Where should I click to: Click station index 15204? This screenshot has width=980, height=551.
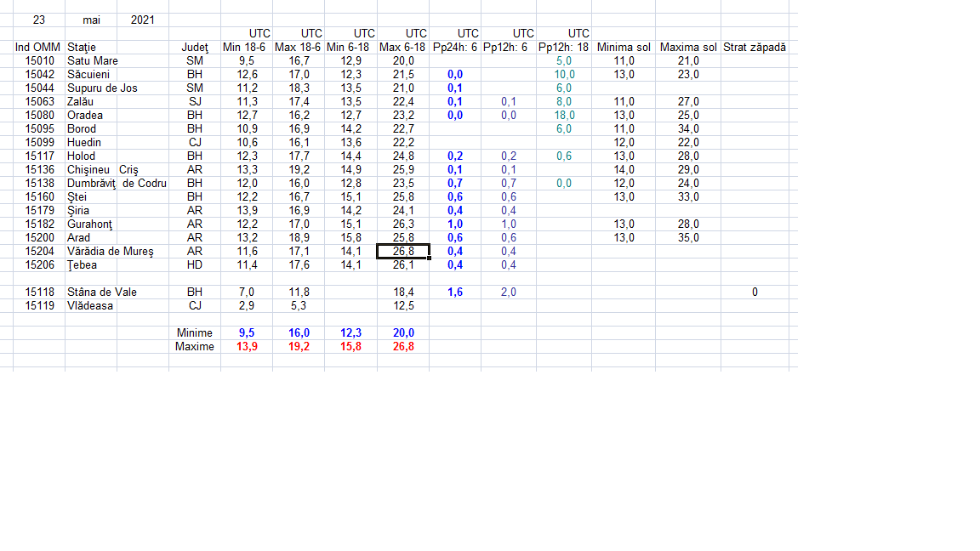click(39, 251)
